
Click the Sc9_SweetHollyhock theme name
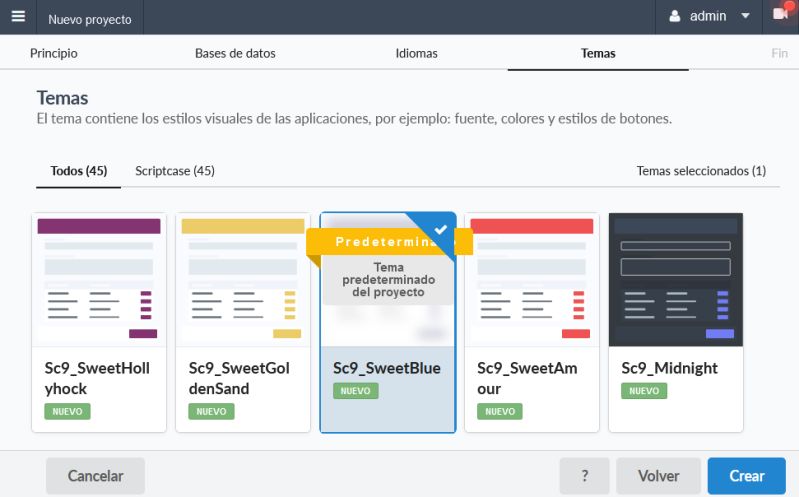pos(97,378)
